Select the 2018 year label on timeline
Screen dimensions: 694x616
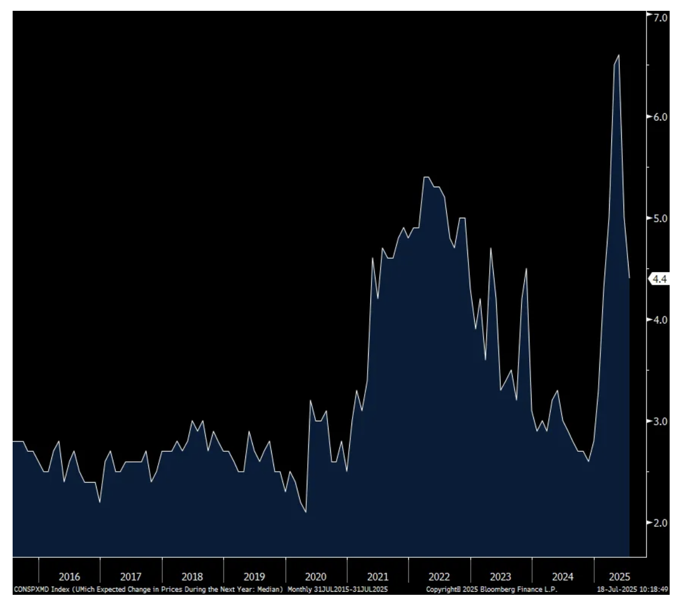[192, 577]
